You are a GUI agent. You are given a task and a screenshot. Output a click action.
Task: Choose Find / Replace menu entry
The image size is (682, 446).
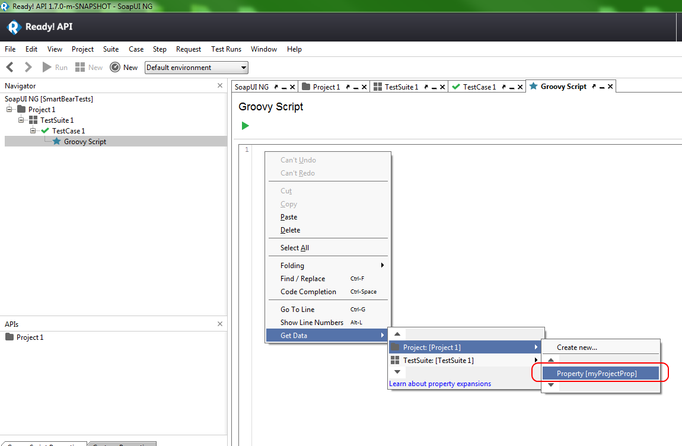click(328, 278)
